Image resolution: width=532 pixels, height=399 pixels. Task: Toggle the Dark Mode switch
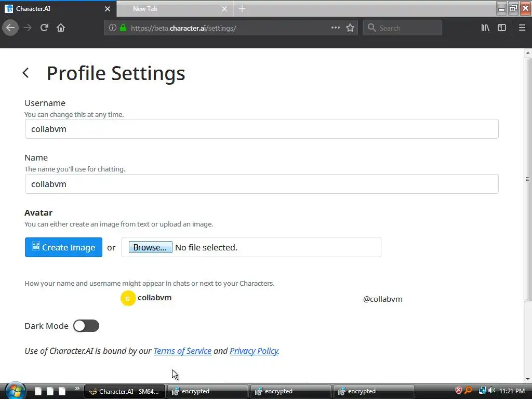86,326
